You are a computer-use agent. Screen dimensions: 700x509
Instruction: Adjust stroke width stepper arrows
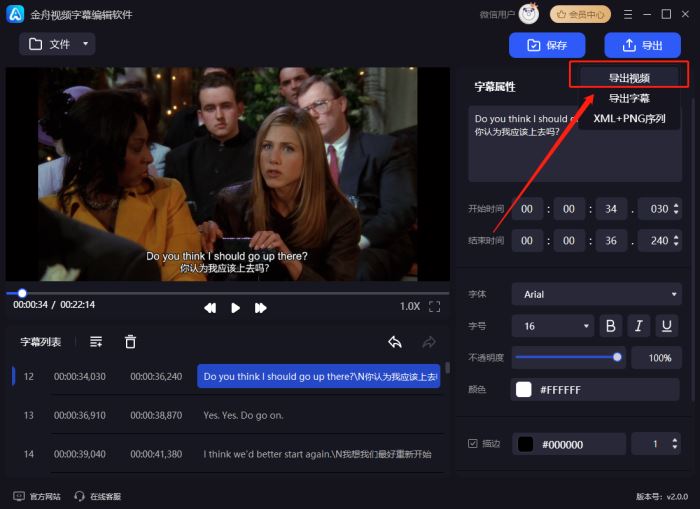(x=675, y=443)
